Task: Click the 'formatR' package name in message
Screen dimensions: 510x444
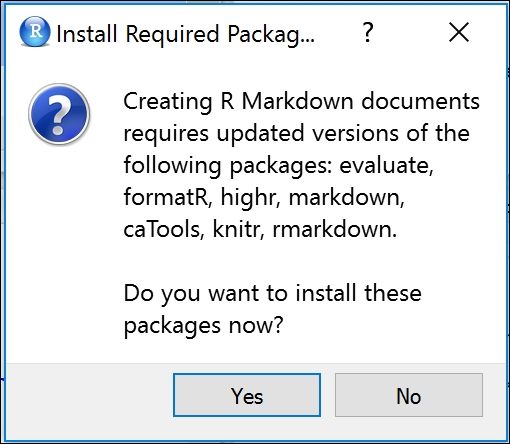Action: click(x=168, y=197)
